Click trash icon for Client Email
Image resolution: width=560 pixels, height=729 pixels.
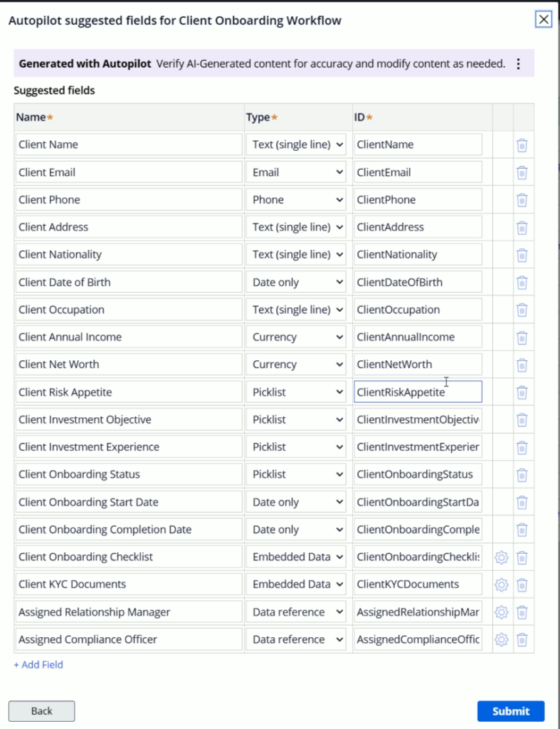click(522, 172)
